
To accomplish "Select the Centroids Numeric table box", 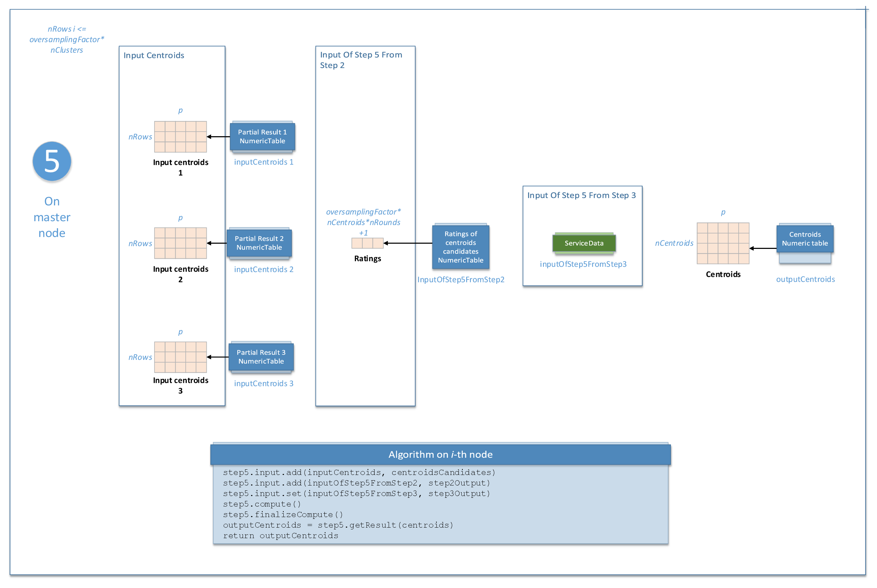I will (x=805, y=239).
